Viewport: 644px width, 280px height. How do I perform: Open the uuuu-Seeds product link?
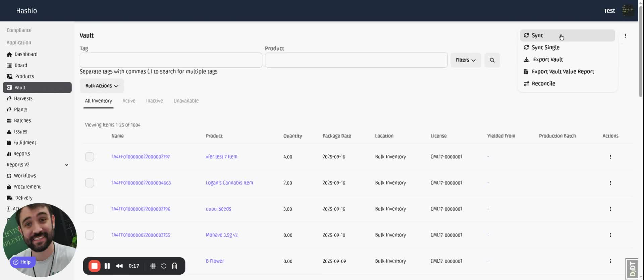(x=218, y=209)
